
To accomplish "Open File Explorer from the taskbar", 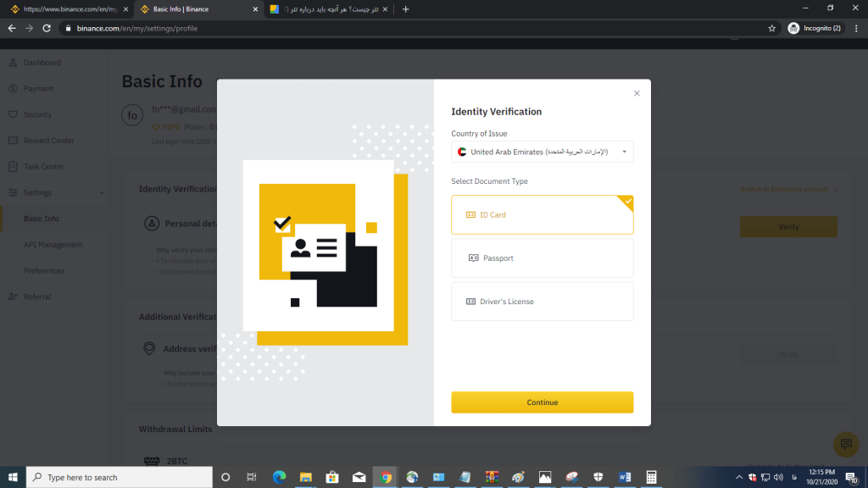I will click(305, 477).
